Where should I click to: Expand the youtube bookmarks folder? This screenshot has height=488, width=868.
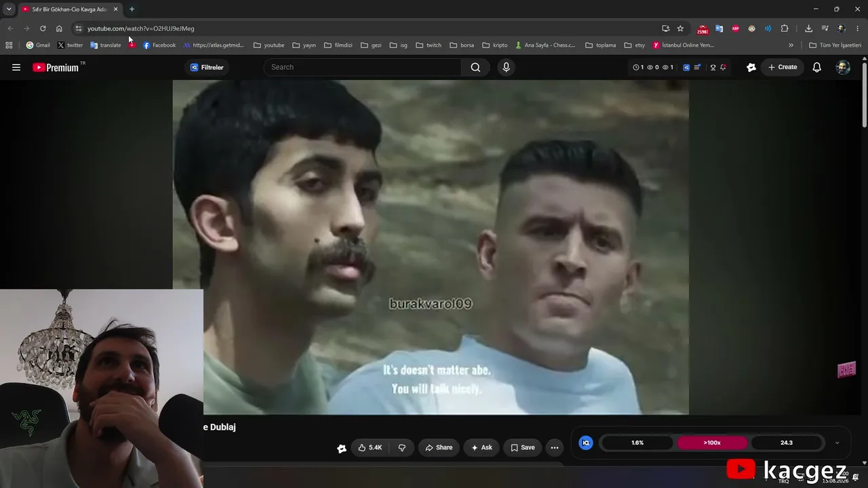pyautogui.click(x=269, y=45)
